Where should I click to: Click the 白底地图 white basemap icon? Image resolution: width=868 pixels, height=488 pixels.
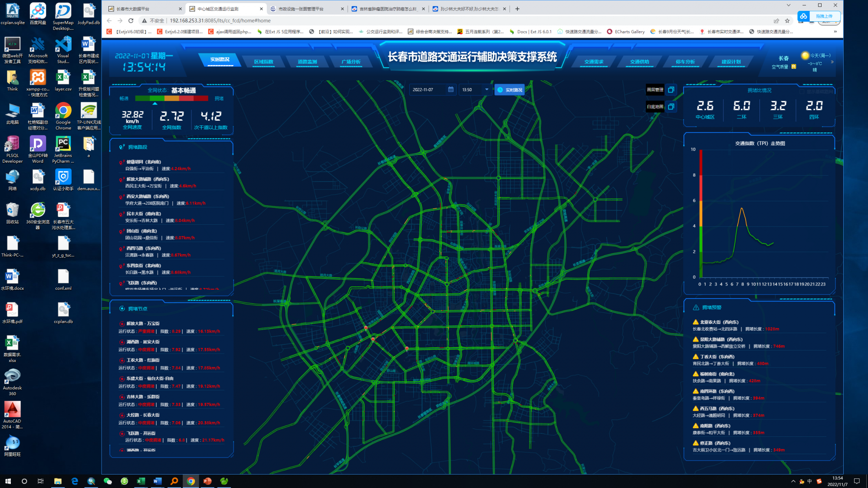[x=671, y=107]
